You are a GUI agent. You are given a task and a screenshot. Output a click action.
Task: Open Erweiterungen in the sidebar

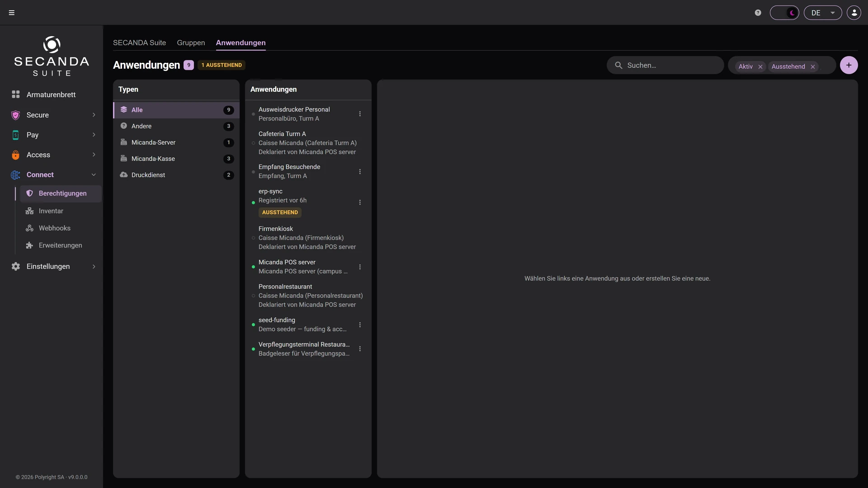pos(61,245)
